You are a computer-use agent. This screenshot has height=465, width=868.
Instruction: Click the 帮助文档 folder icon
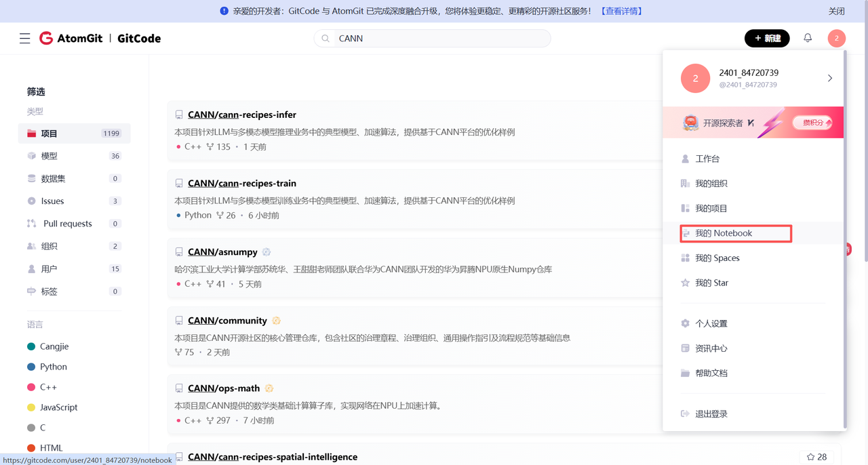click(685, 373)
